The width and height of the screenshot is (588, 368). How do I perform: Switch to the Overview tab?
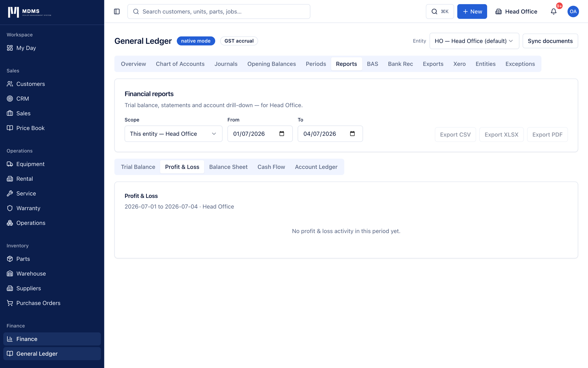coord(133,64)
